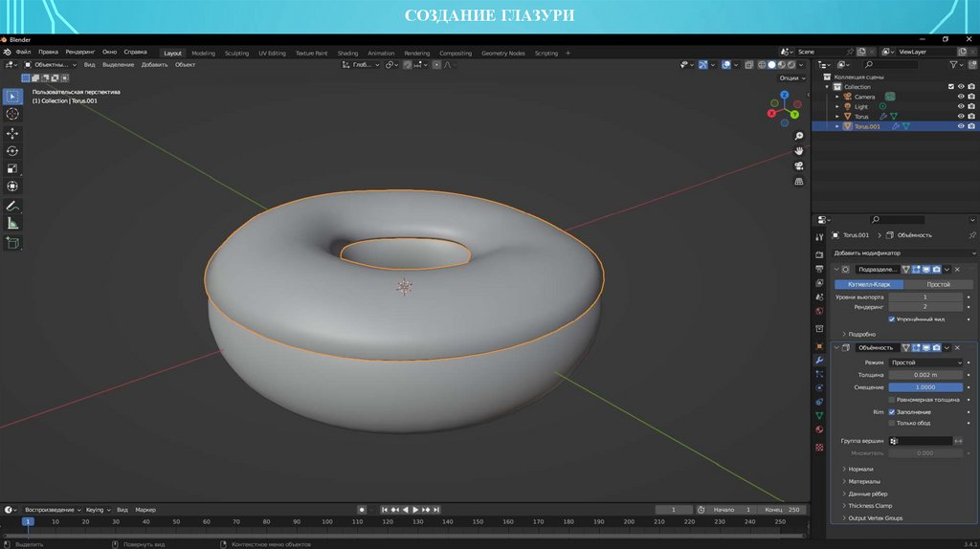Click the viewport zoom magnifier icon

(x=798, y=137)
